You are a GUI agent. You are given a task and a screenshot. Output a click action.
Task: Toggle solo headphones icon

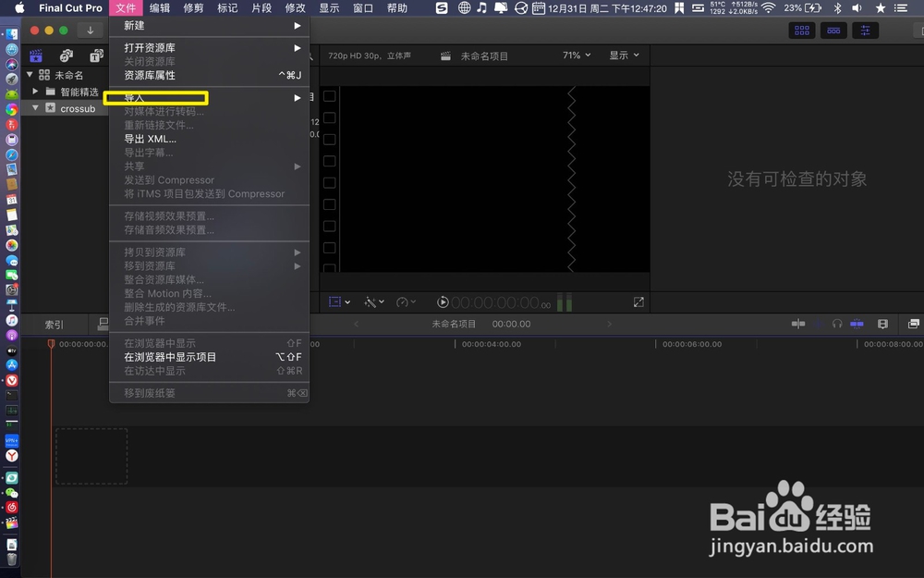[837, 323]
